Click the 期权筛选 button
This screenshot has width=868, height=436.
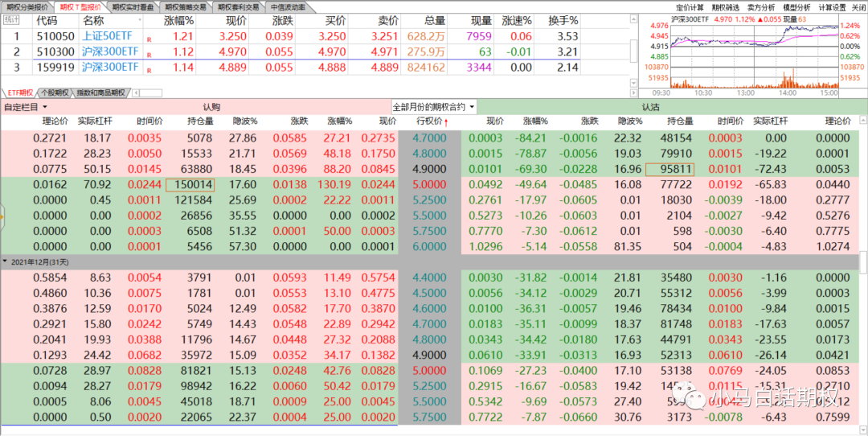[726, 6]
